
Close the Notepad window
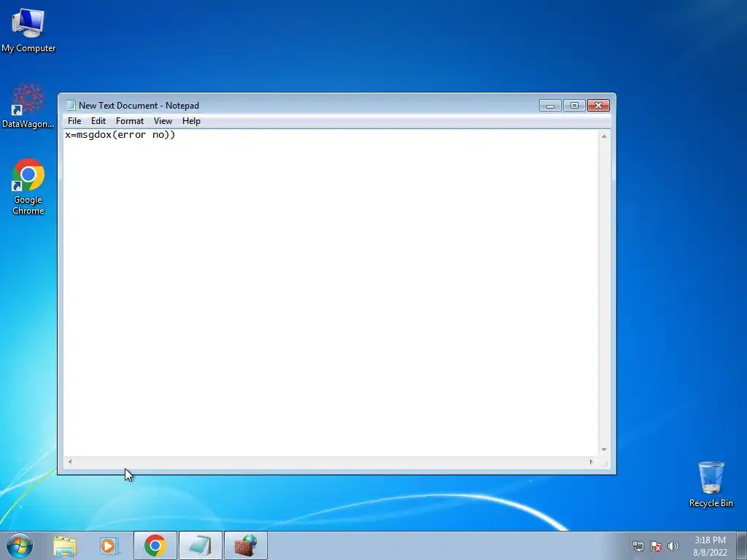598,105
